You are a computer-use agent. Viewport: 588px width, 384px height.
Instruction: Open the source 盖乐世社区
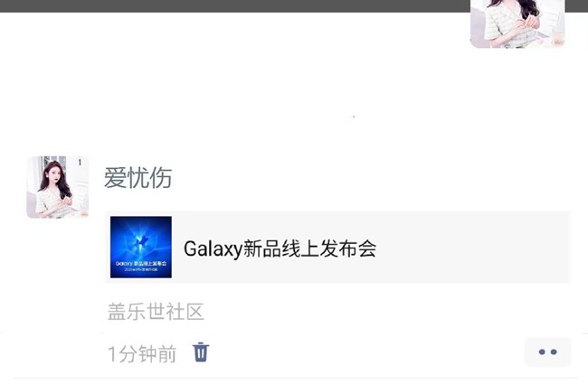(x=156, y=312)
